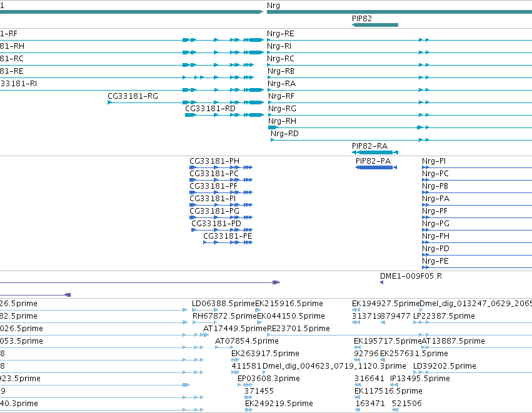The height and width of the screenshot is (413, 532).
Task: Select protein CG33181-PD
Action: click(x=216, y=224)
